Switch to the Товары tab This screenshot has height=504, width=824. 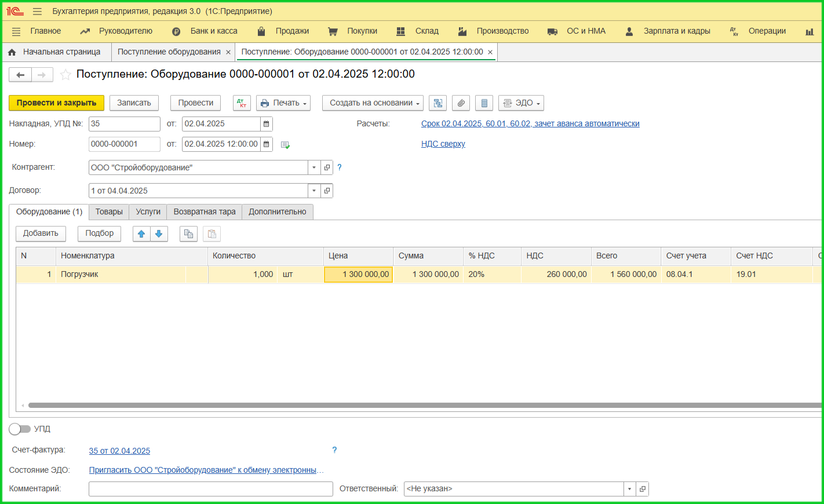pos(109,212)
